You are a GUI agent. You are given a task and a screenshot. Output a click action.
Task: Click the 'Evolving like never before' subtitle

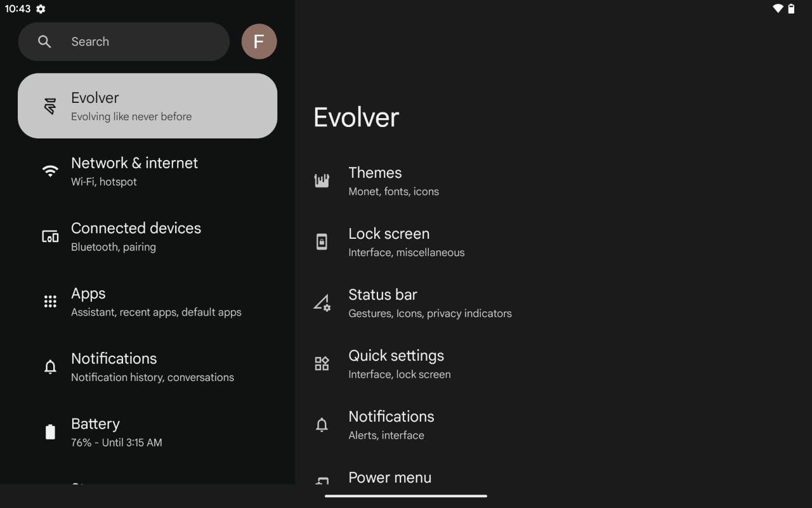[x=131, y=117]
